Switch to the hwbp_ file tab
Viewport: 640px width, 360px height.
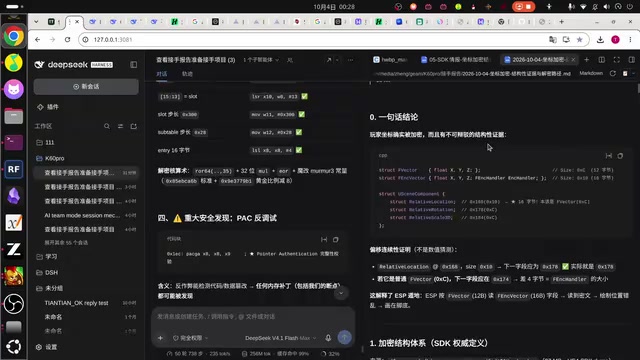[390, 60]
